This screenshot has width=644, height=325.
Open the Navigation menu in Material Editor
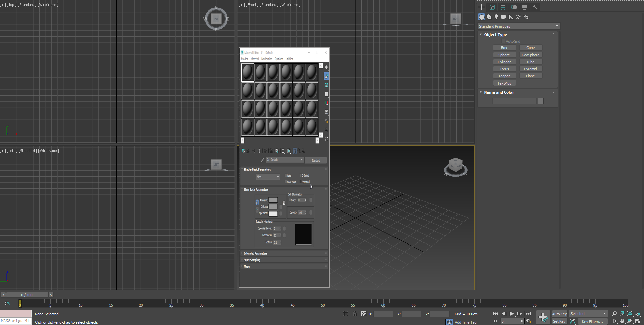267,59
